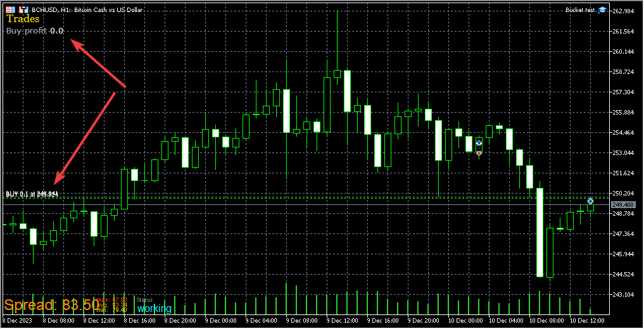The image size is (644, 329).
Task: Click the 260.144 price scale label
Action: click(623, 52)
